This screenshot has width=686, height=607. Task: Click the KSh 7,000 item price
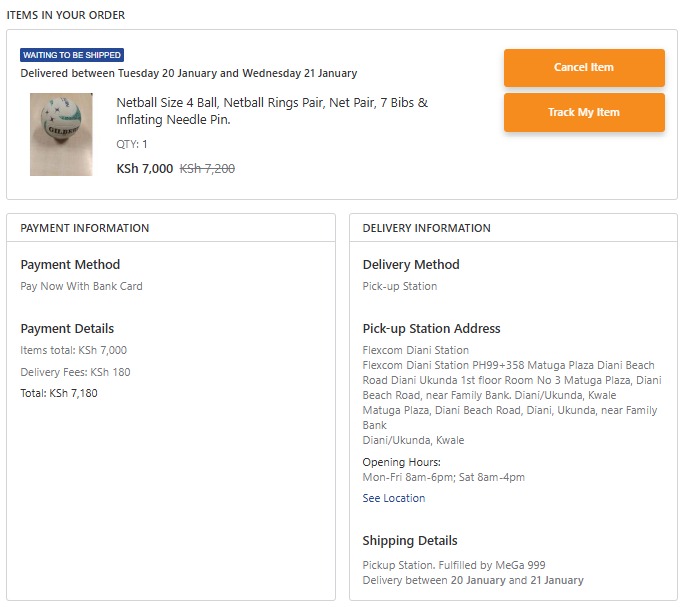tap(144, 169)
